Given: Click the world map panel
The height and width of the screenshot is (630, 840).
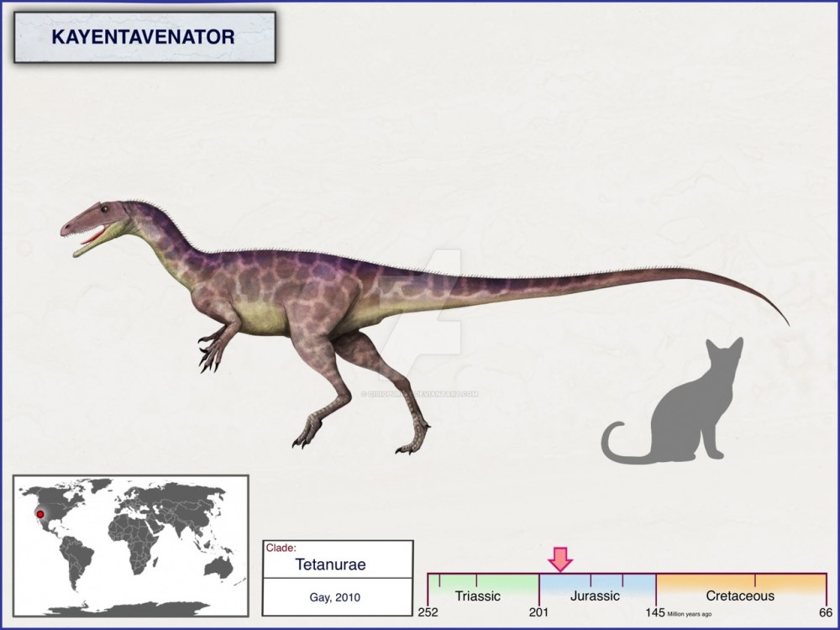Looking at the screenshot, I should pos(131,546).
